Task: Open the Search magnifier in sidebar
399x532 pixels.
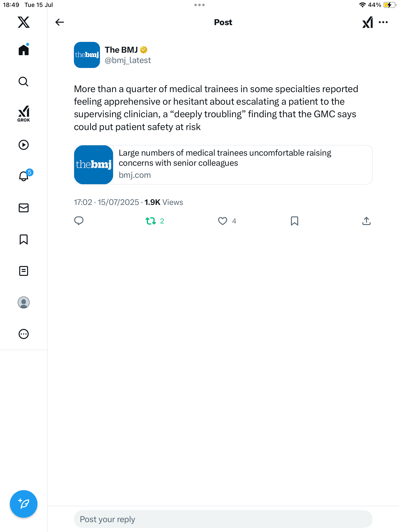Action: (24, 82)
